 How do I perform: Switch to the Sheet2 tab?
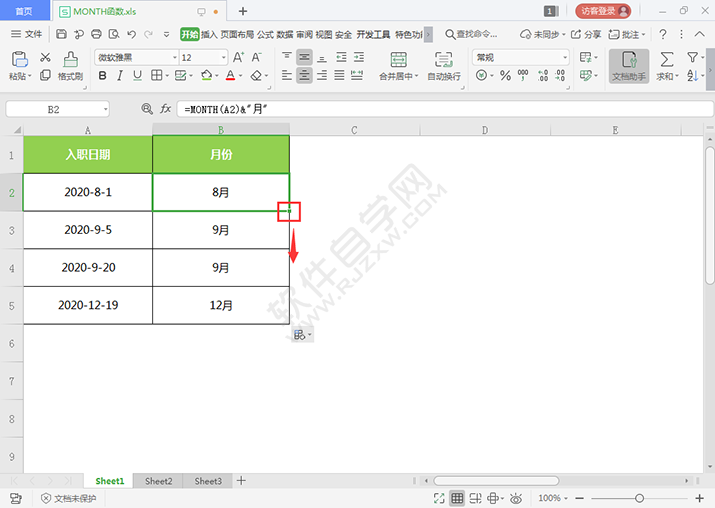click(158, 481)
